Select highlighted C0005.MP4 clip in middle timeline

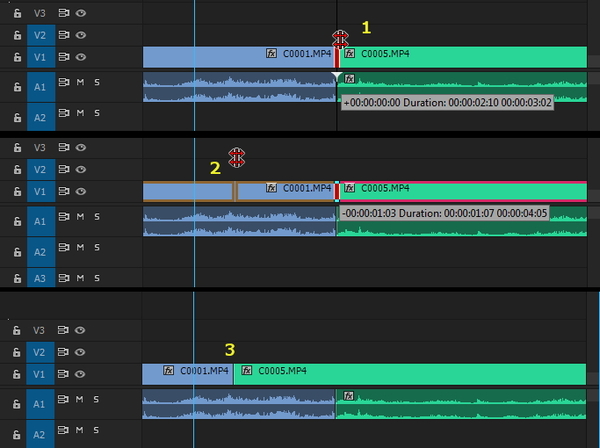463,192
